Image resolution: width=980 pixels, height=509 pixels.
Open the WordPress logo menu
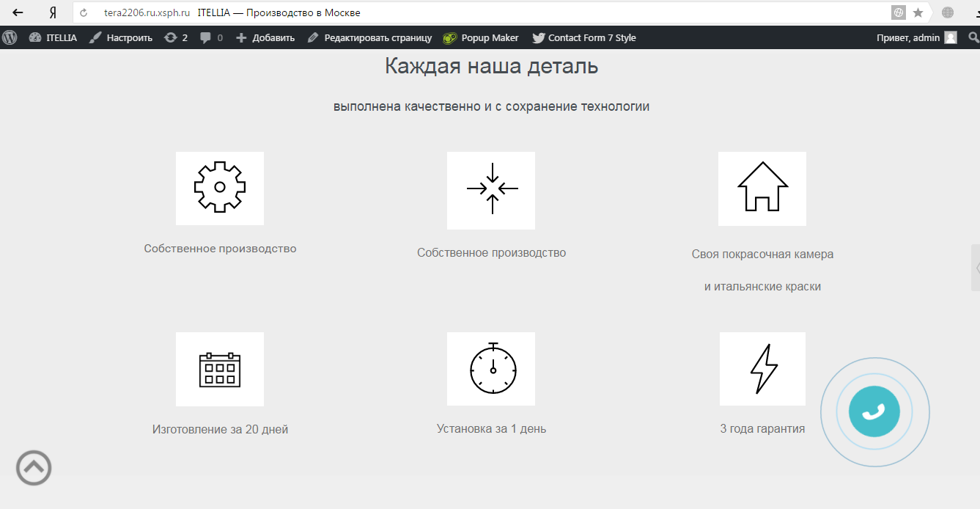click(x=10, y=37)
